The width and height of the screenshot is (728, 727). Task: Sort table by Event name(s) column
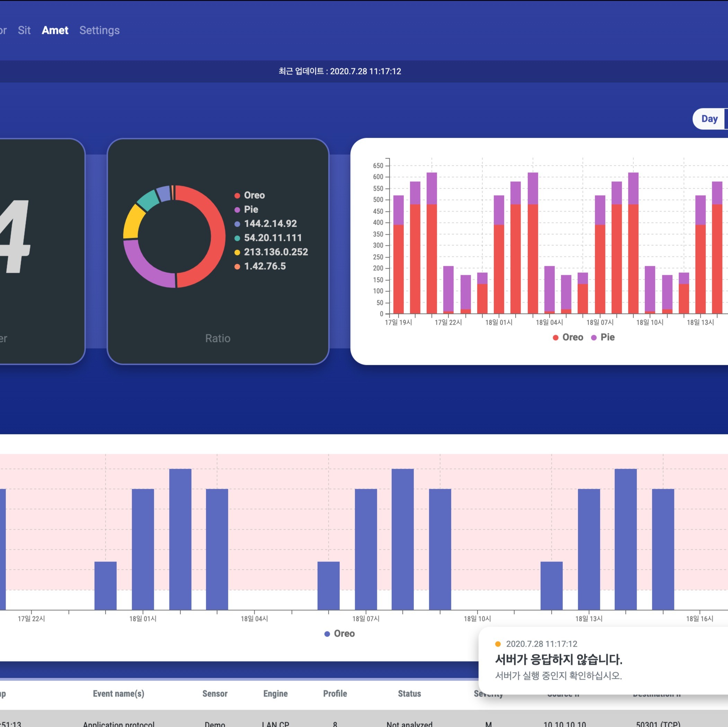[118, 693]
